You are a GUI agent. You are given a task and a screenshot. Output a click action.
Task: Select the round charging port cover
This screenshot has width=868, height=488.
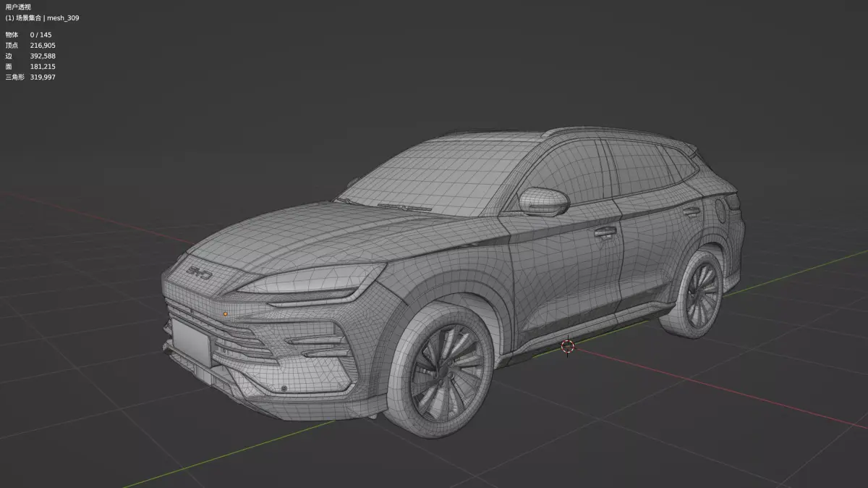point(720,210)
